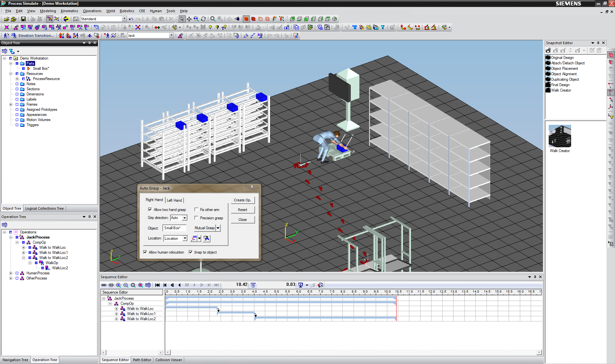This screenshot has height=364, width=615.
Task: Open the Kinematics menu
Action: [x=69, y=11]
